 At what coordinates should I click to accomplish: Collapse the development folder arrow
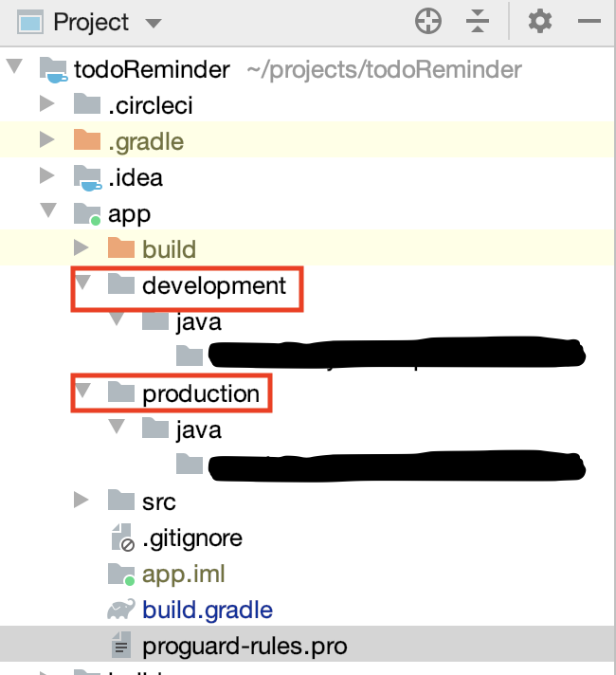coord(82,283)
